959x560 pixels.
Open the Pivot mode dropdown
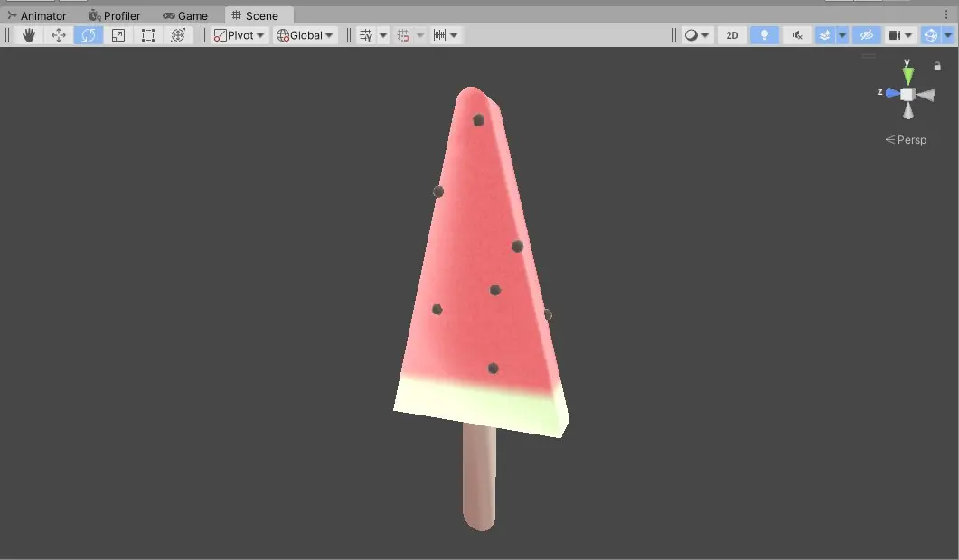237,34
